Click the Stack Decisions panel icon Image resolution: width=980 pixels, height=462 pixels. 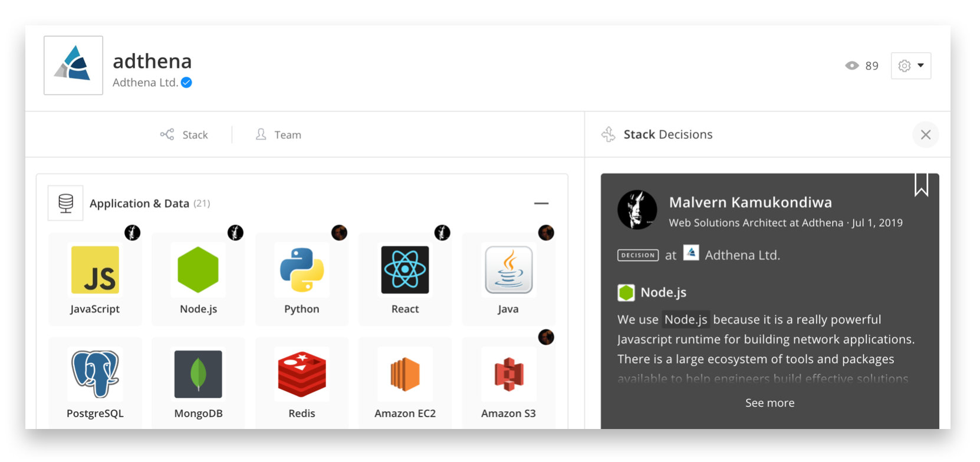coord(609,134)
